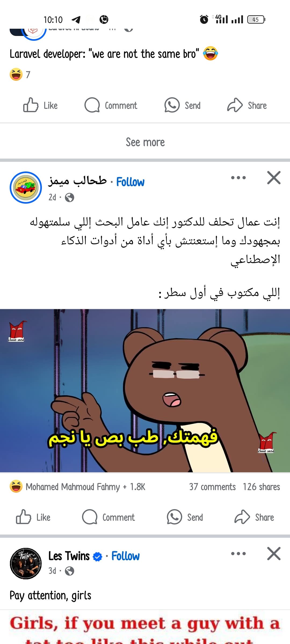This screenshot has height=644, width=290.
Task: Like the Laravel developer post
Action: tap(40, 105)
